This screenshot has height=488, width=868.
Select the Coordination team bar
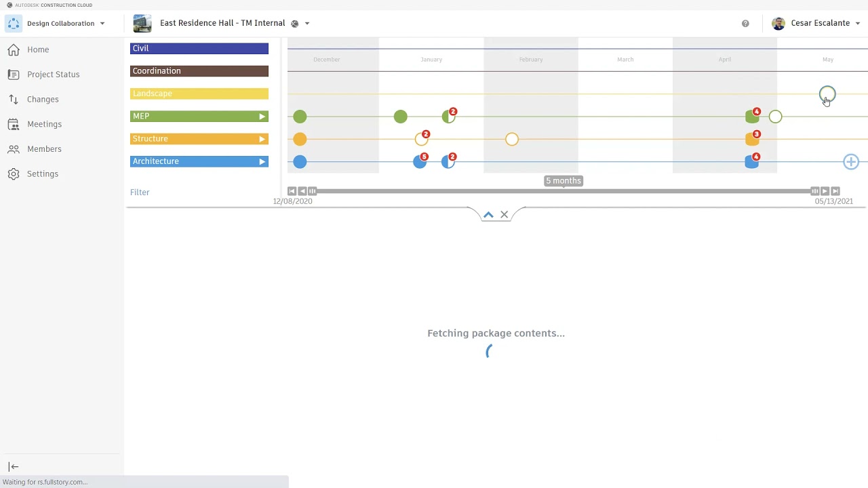(x=199, y=71)
